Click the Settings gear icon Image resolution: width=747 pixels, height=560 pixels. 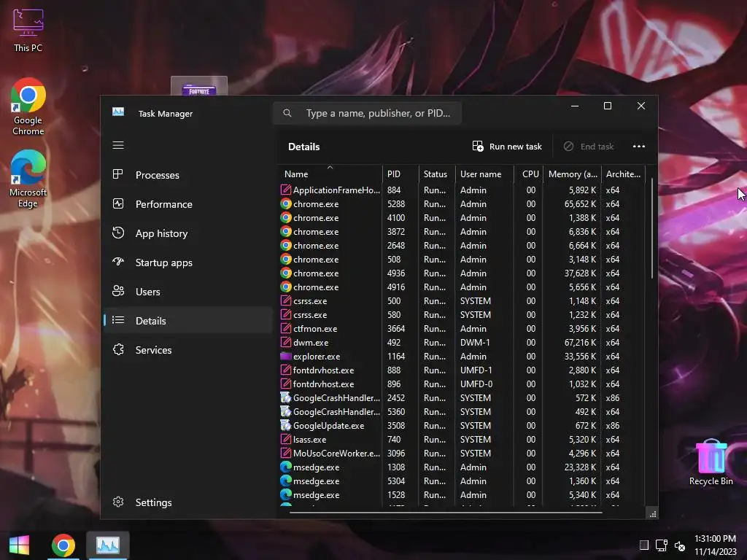coord(118,502)
